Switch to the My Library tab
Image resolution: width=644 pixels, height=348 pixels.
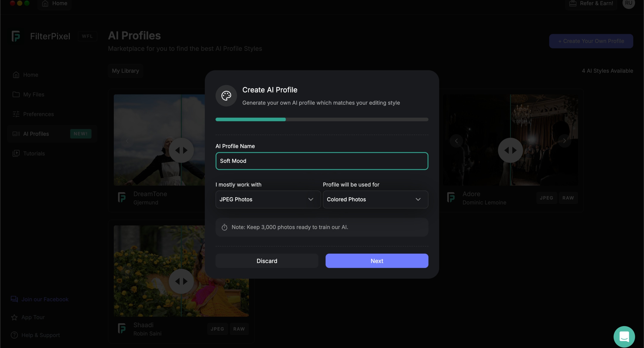125,71
